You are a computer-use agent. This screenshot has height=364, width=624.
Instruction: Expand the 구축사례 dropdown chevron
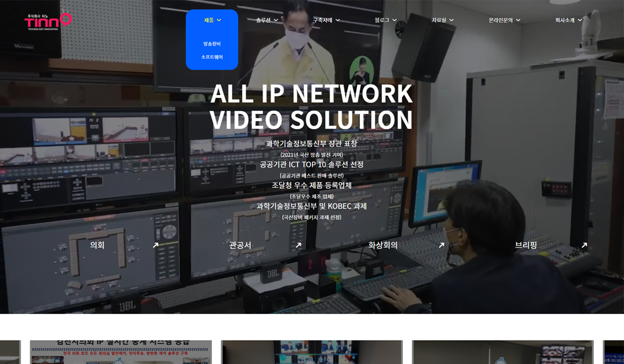click(x=337, y=20)
